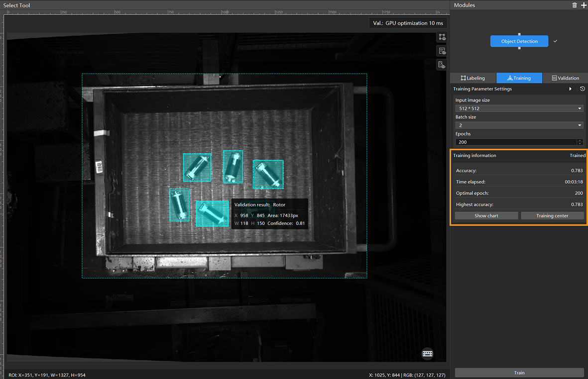The width and height of the screenshot is (588, 379).
Task: Expand Training Parameter Settings arrow
Action: click(571, 89)
